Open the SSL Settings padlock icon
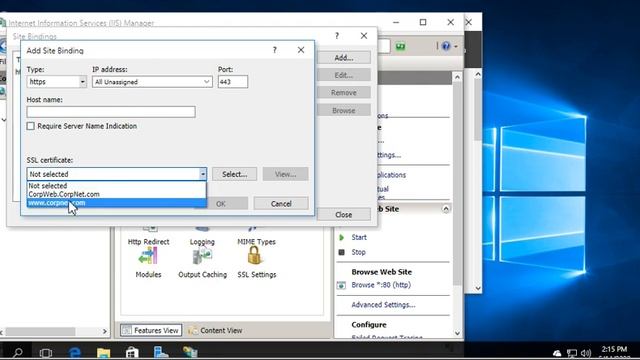640x360 pixels. tap(254, 257)
